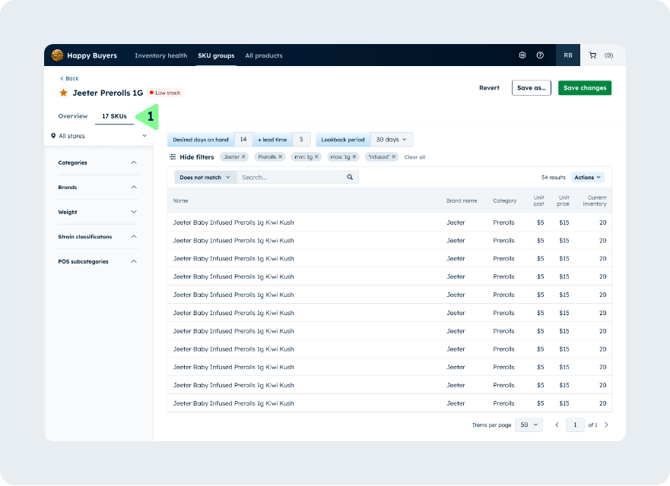Click the Revert button
This screenshot has height=486, width=670.
point(489,88)
